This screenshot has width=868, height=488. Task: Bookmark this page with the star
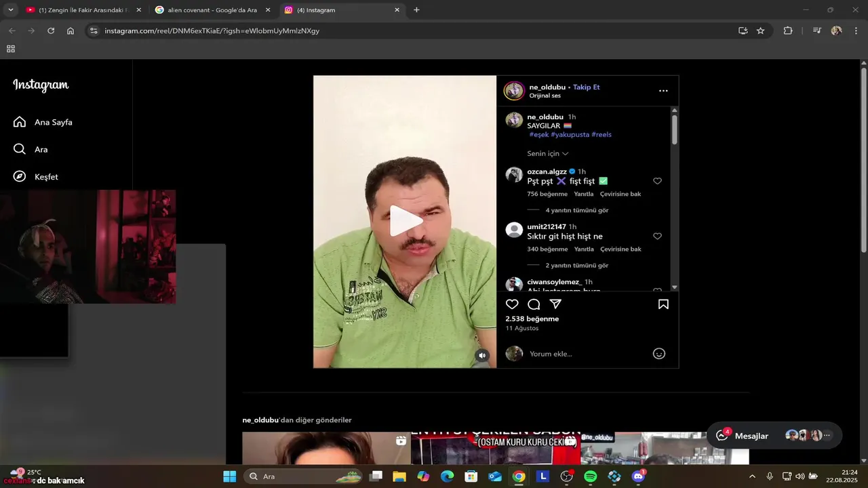[760, 30]
